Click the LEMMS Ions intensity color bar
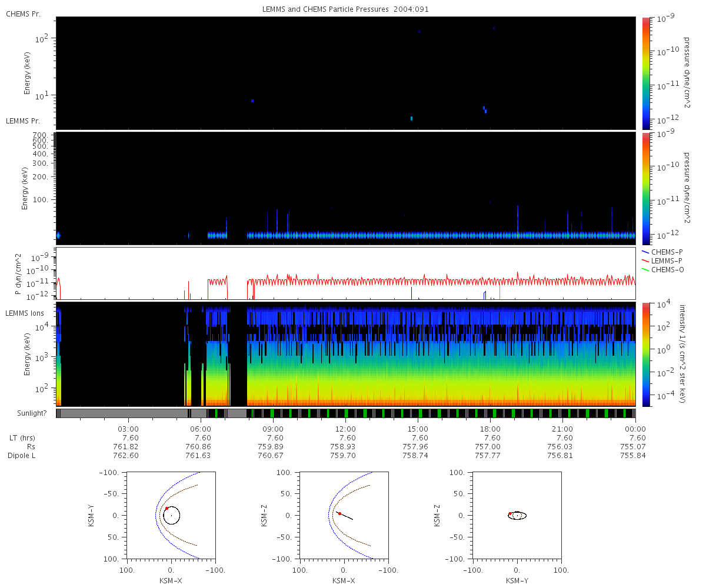Image resolution: width=706 pixels, height=588 pixels. [x=646, y=354]
